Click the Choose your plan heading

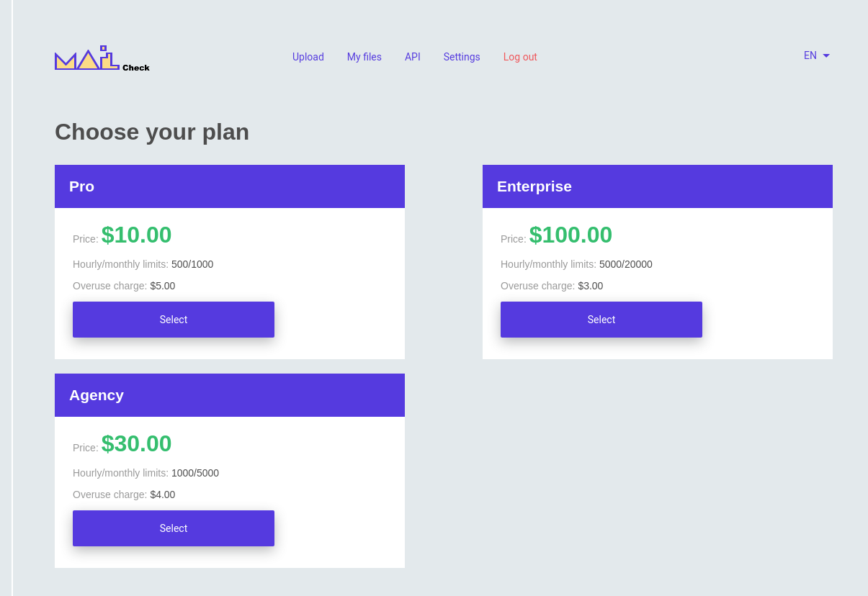152,132
